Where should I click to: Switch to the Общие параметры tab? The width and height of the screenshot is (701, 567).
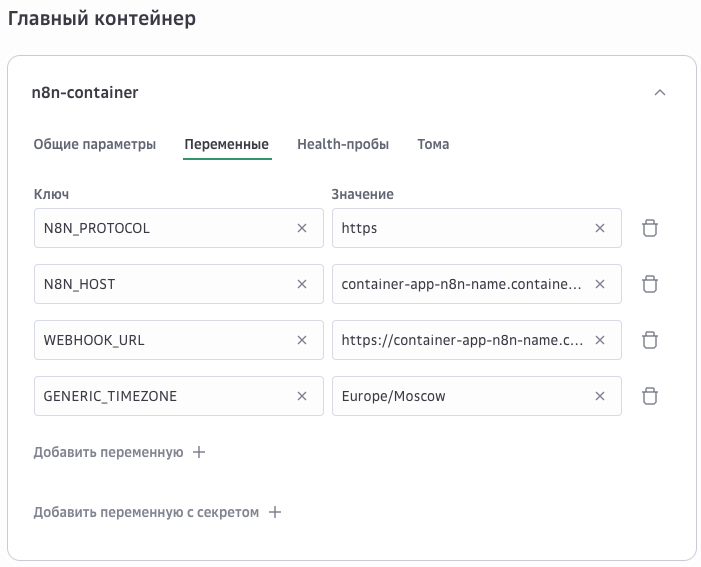point(95,144)
